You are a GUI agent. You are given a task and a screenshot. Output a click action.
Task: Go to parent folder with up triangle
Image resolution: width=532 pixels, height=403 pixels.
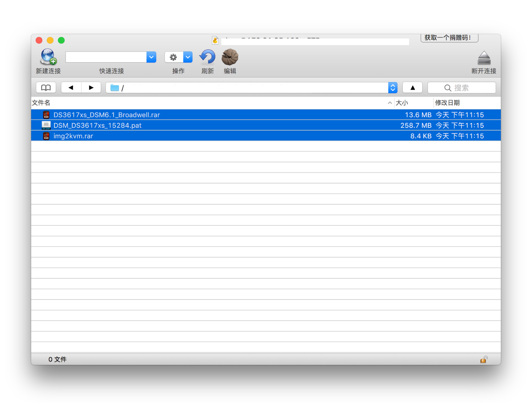(413, 88)
